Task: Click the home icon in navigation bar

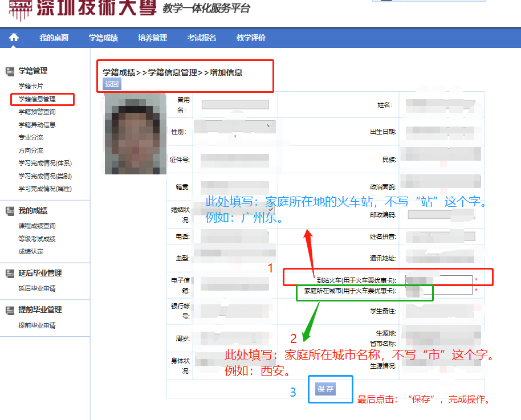Action: click(14, 38)
